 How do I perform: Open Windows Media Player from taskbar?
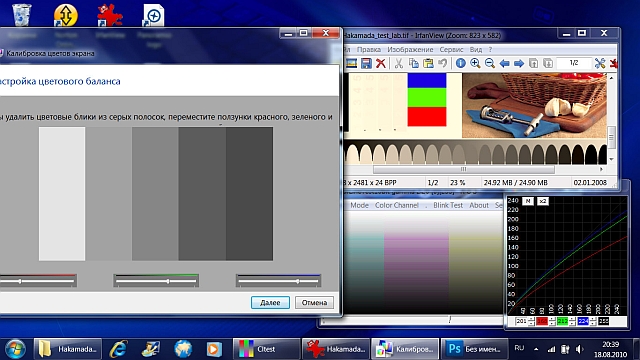coord(213,349)
